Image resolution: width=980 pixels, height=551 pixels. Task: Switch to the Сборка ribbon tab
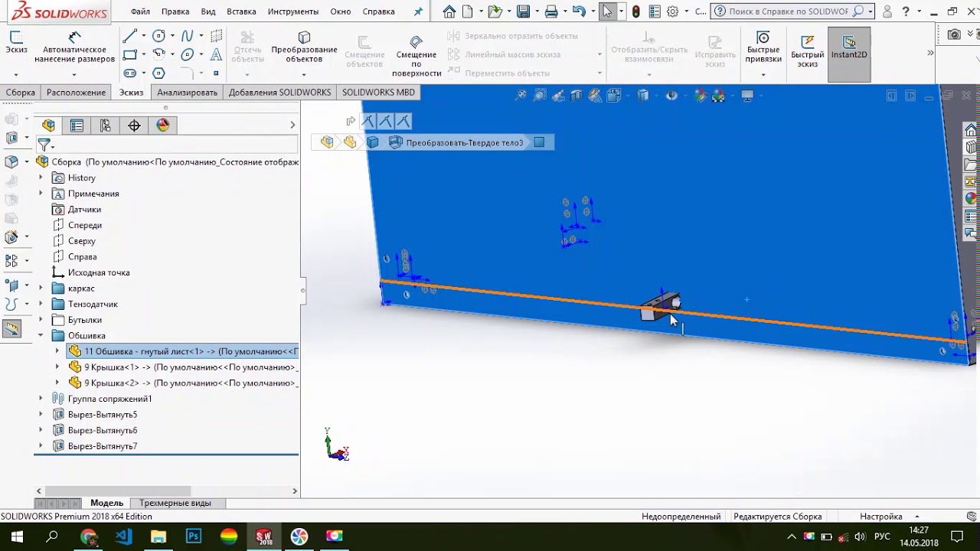click(x=21, y=92)
